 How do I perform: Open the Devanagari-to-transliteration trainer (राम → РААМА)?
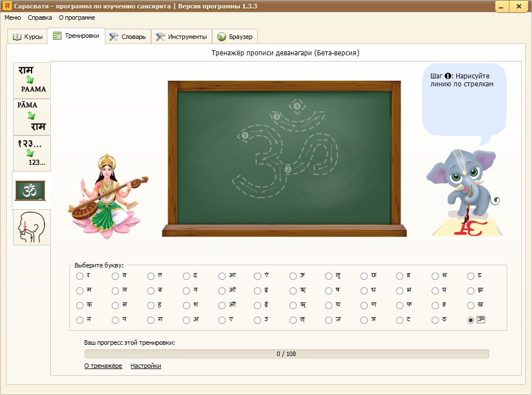pyautogui.click(x=32, y=80)
